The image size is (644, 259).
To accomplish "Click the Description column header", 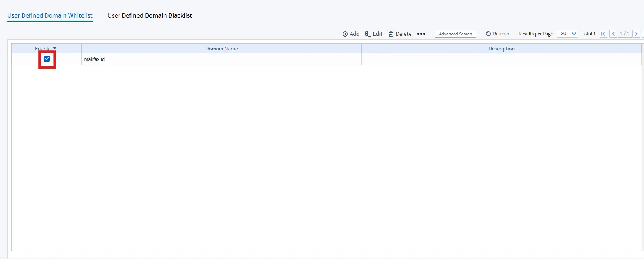I will click(x=501, y=49).
